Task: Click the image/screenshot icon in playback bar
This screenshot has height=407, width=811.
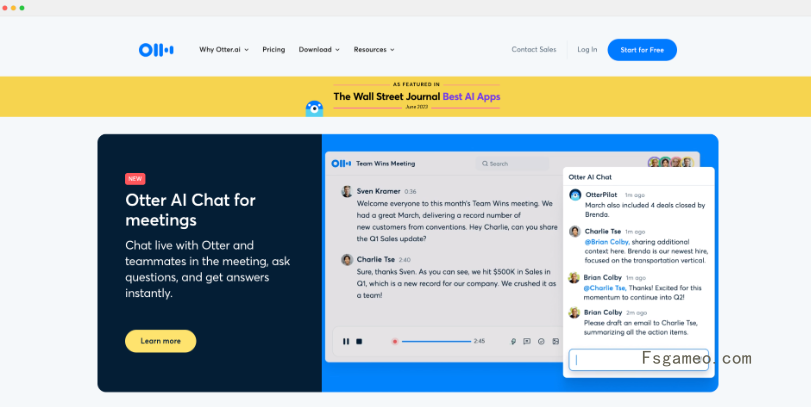Action: click(x=555, y=341)
